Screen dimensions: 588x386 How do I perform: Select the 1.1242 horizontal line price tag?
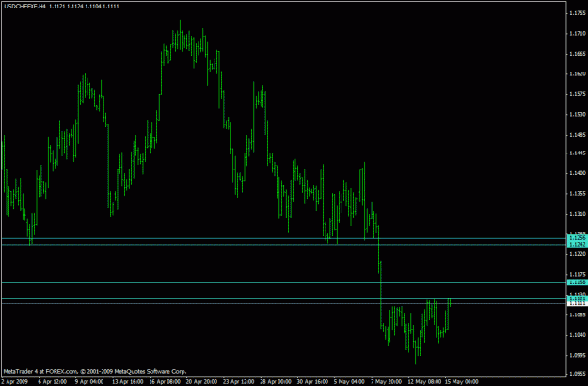pos(577,244)
